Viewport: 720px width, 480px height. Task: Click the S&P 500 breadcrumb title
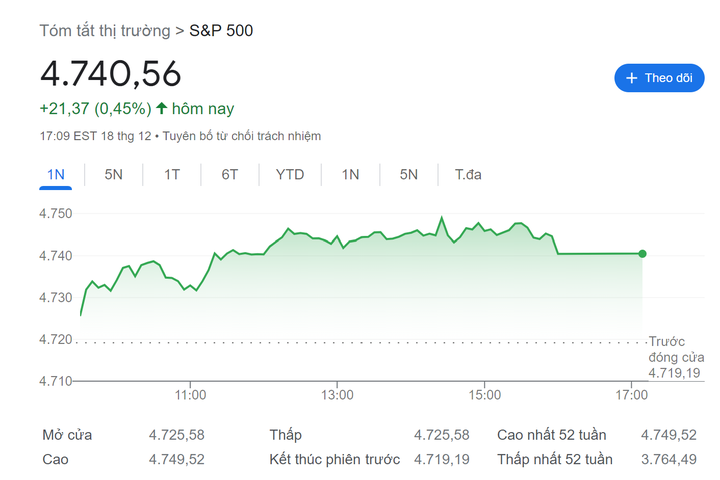[221, 30]
